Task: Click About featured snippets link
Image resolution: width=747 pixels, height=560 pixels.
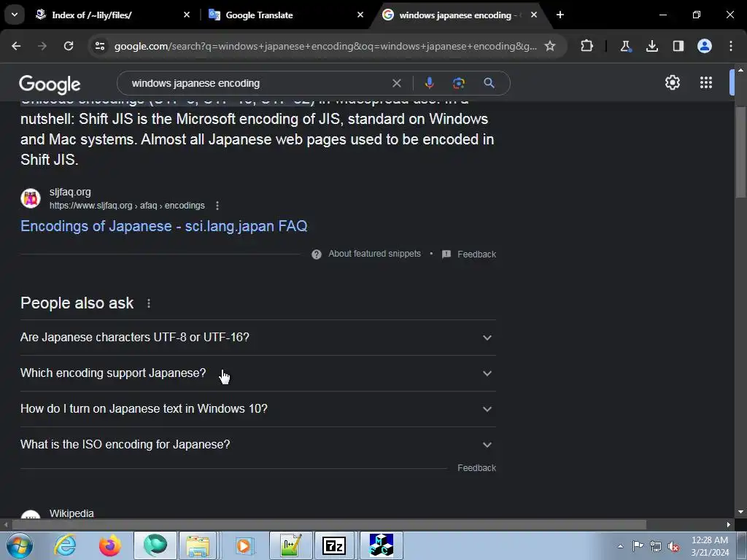Action: (x=374, y=254)
